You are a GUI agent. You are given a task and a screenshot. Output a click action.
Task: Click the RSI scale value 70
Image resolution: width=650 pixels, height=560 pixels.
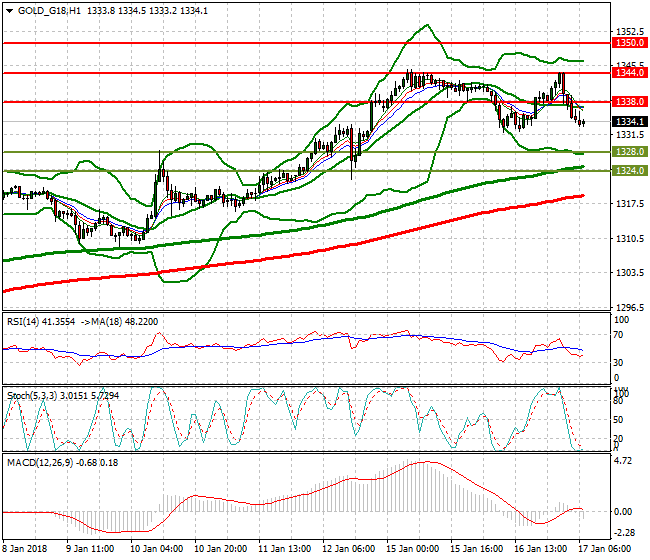click(x=618, y=335)
